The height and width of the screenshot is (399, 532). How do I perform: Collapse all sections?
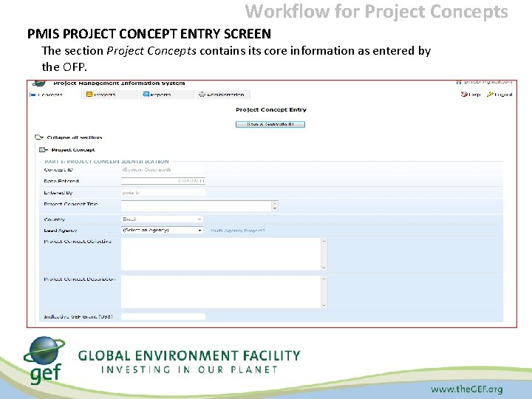[69, 137]
